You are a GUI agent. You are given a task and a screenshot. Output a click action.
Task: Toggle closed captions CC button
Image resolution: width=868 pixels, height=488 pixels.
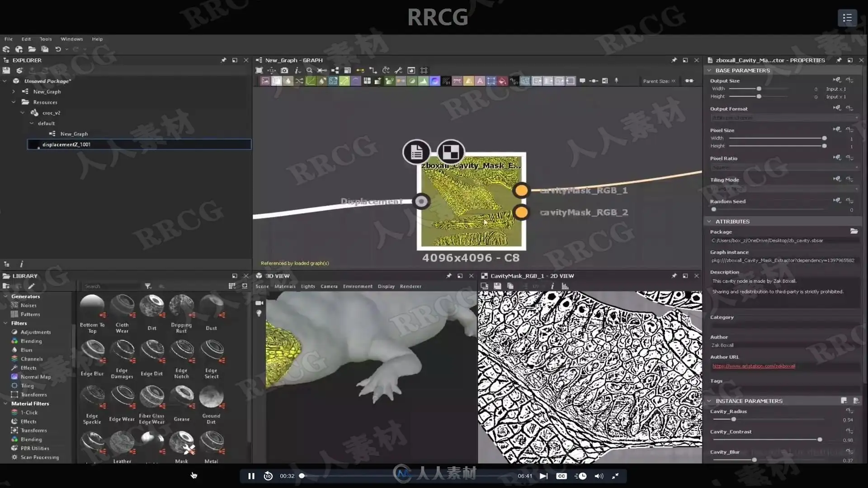click(x=561, y=476)
